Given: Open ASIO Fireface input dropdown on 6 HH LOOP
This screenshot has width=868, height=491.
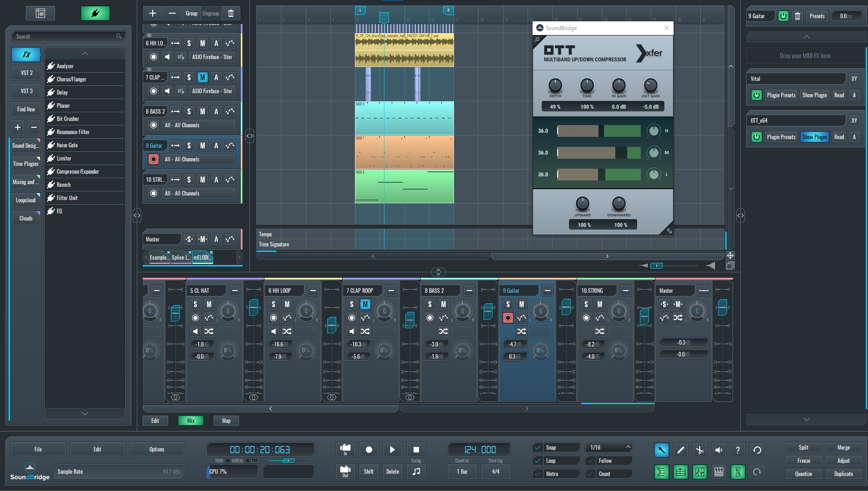Looking at the screenshot, I should (212, 57).
